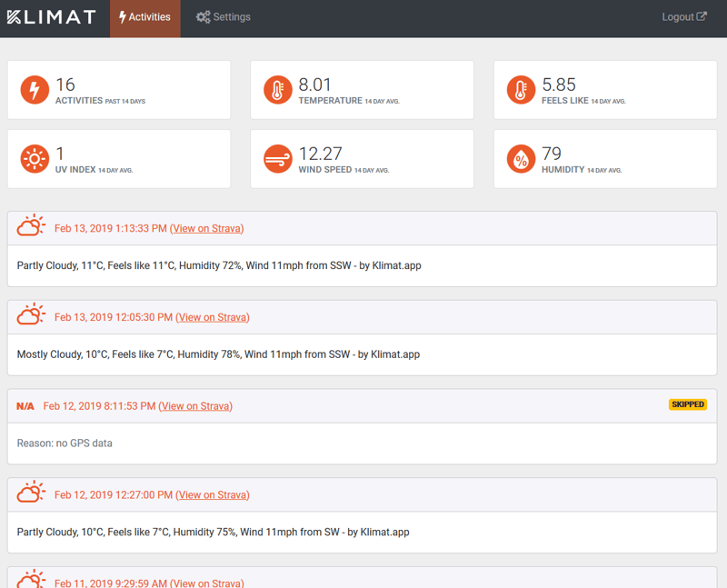Click the UV Index sun icon
The image size is (727, 588).
tap(35, 158)
